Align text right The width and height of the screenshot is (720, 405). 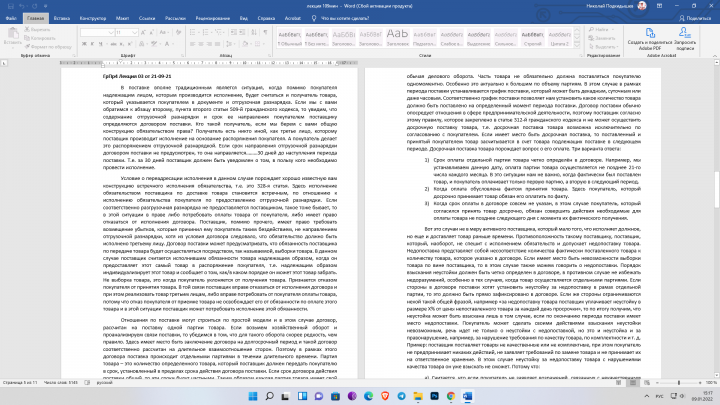pyautogui.click(x=209, y=44)
